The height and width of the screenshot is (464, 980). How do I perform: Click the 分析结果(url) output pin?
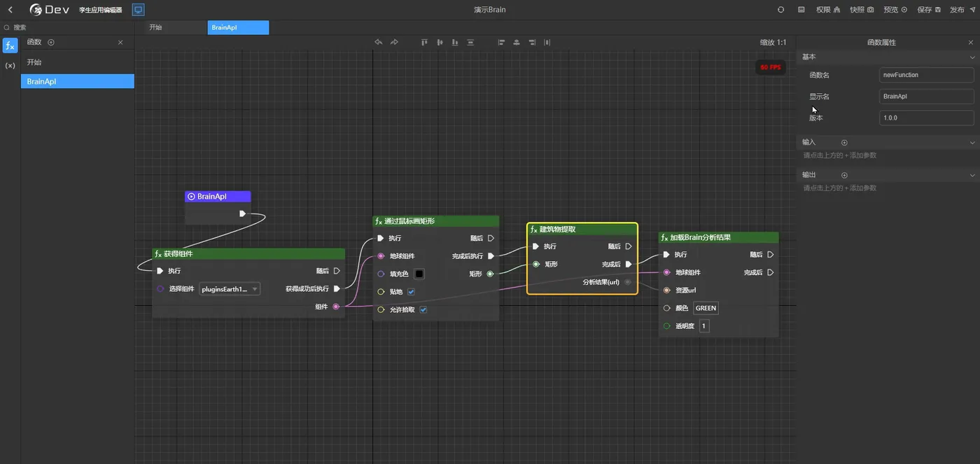coord(628,282)
